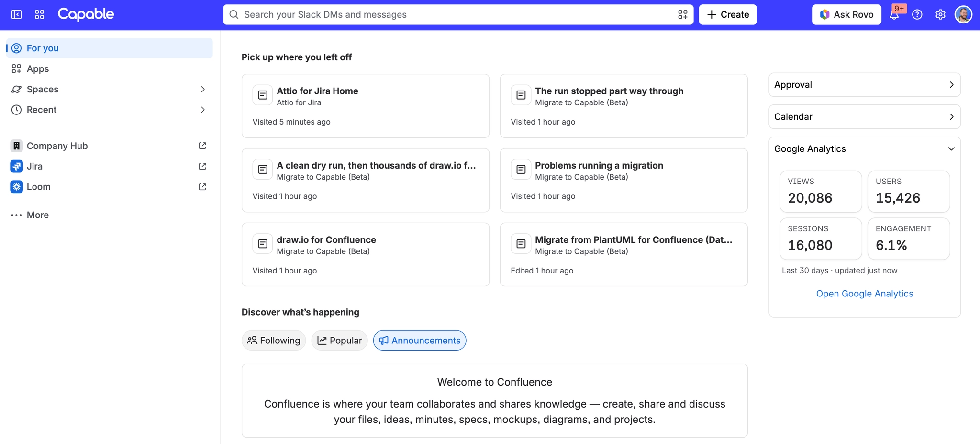Open the help question mark icon
Viewport: 980px width, 444px height.
click(917, 14)
